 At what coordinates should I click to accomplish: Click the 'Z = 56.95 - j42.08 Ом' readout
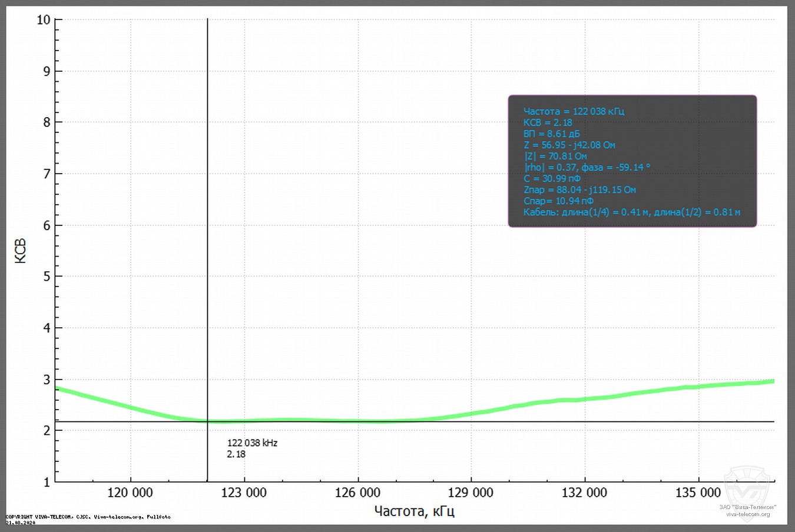[x=569, y=145]
